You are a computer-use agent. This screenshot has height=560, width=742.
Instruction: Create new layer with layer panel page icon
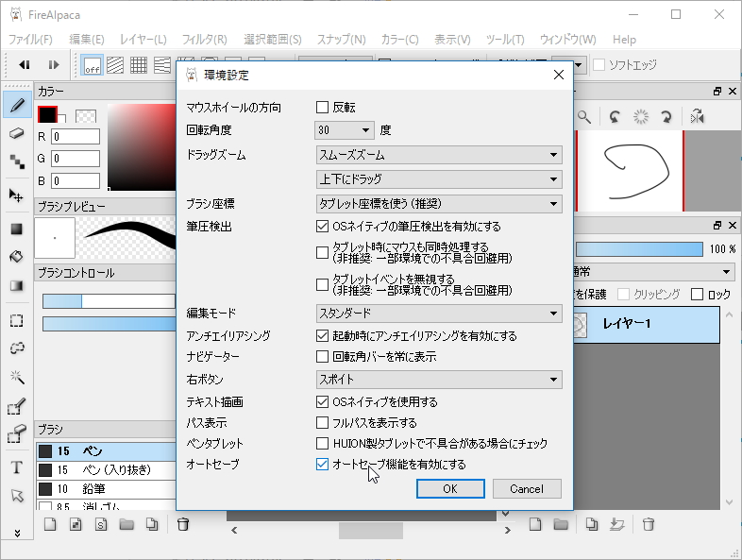point(535,524)
